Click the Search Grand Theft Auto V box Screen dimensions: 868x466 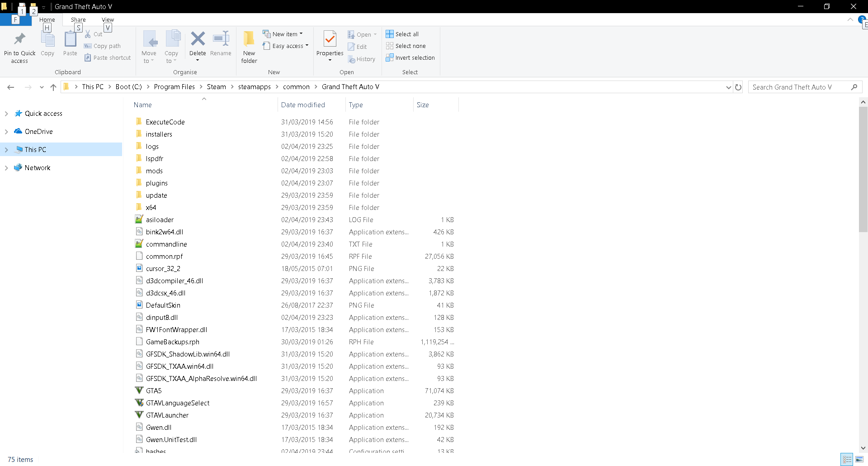800,87
